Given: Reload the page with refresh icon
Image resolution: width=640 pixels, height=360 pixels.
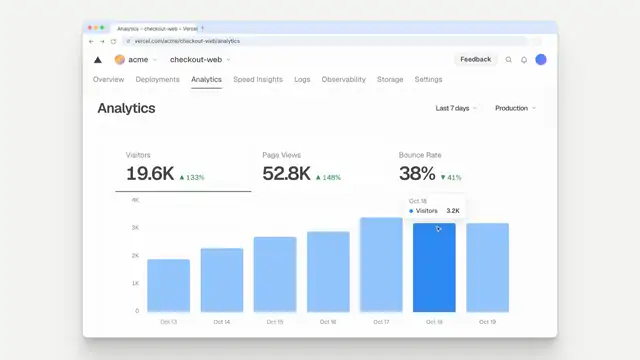Looking at the screenshot, I should [113, 41].
